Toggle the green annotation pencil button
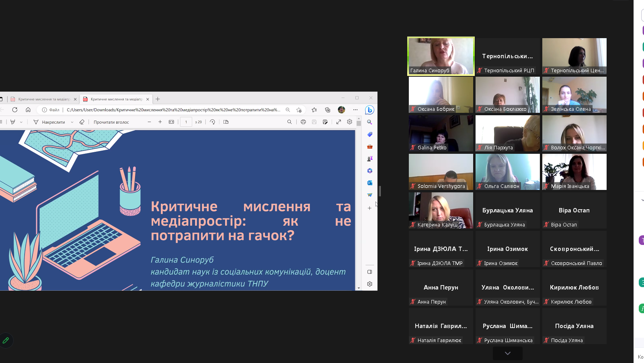The height and width of the screenshot is (363, 644). click(6, 341)
